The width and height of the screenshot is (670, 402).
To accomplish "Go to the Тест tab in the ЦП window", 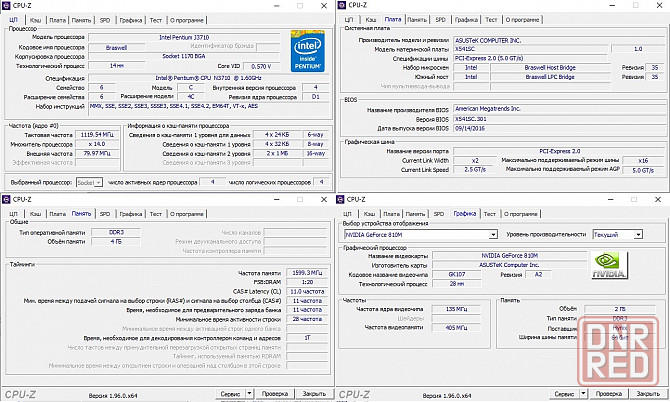I will (x=156, y=20).
